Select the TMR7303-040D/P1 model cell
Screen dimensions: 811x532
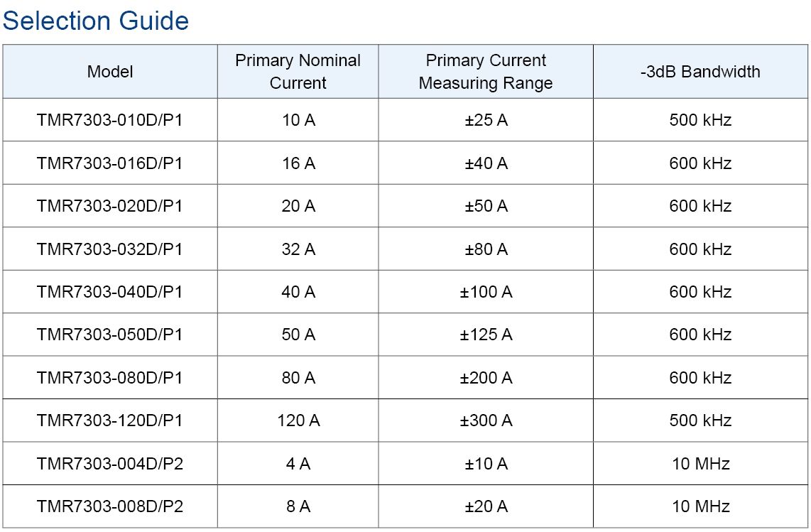(x=110, y=292)
